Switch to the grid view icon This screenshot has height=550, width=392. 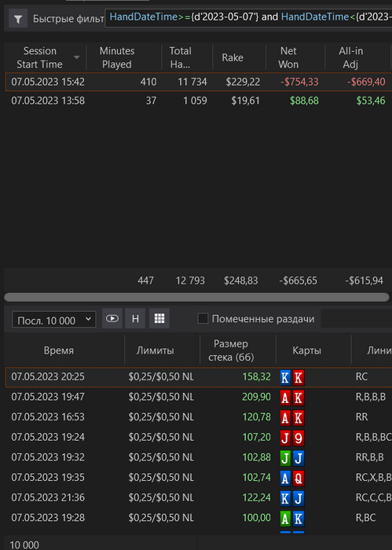pos(159,318)
